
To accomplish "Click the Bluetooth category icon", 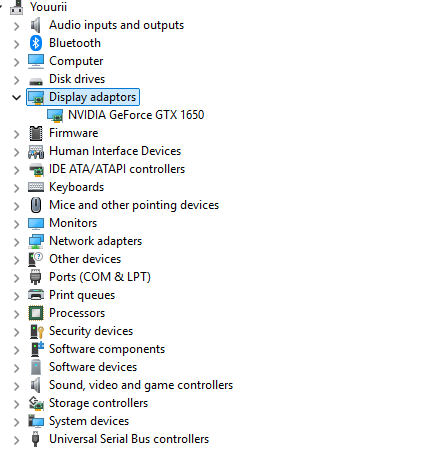I will pos(36,43).
